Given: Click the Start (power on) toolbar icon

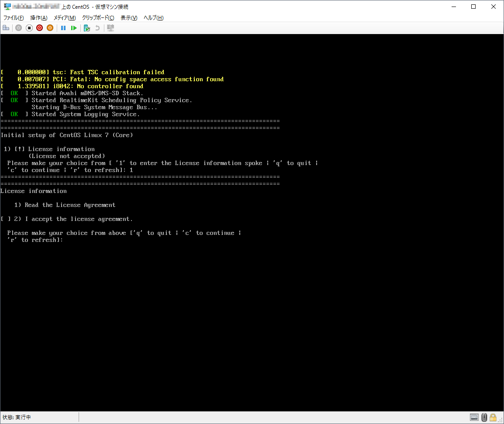Looking at the screenshot, I should pyautogui.click(x=19, y=28).
